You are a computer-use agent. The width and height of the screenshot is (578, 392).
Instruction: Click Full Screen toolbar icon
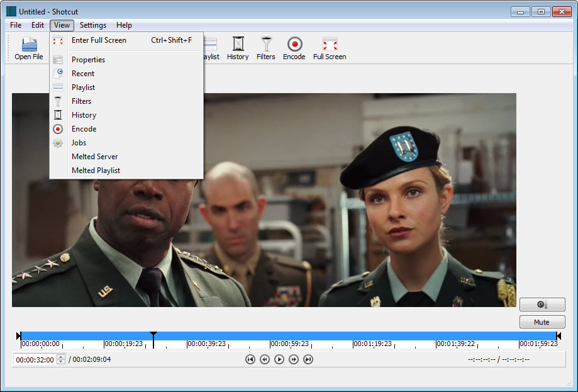click(330, 48)
